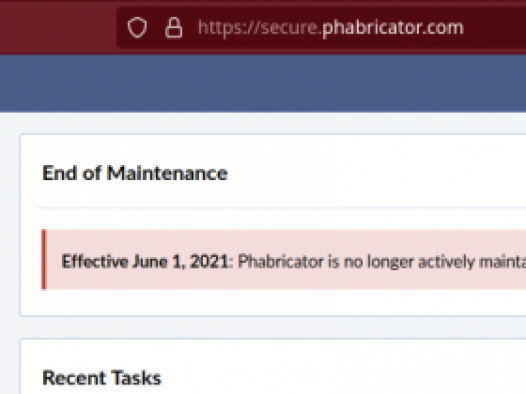Screen dimensions: 526x394
Task: Select the End of Maintenance heading
Action: click(135, 173)
